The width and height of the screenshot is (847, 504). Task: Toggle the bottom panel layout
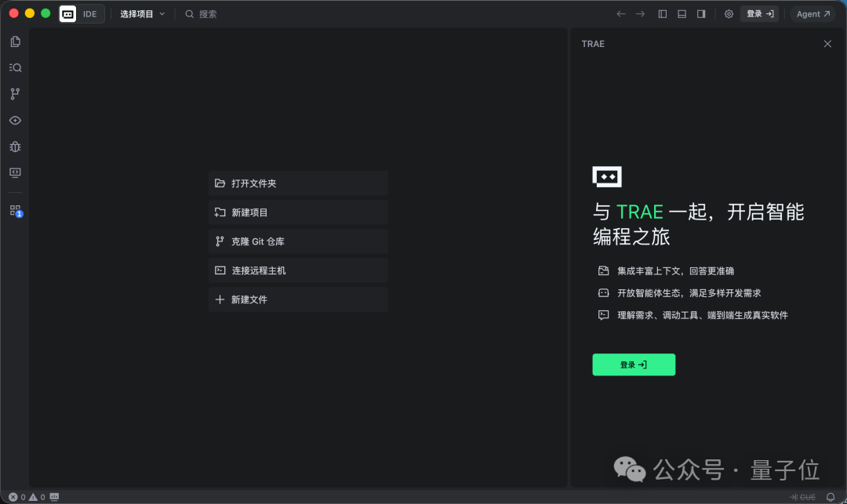[682, 14]
